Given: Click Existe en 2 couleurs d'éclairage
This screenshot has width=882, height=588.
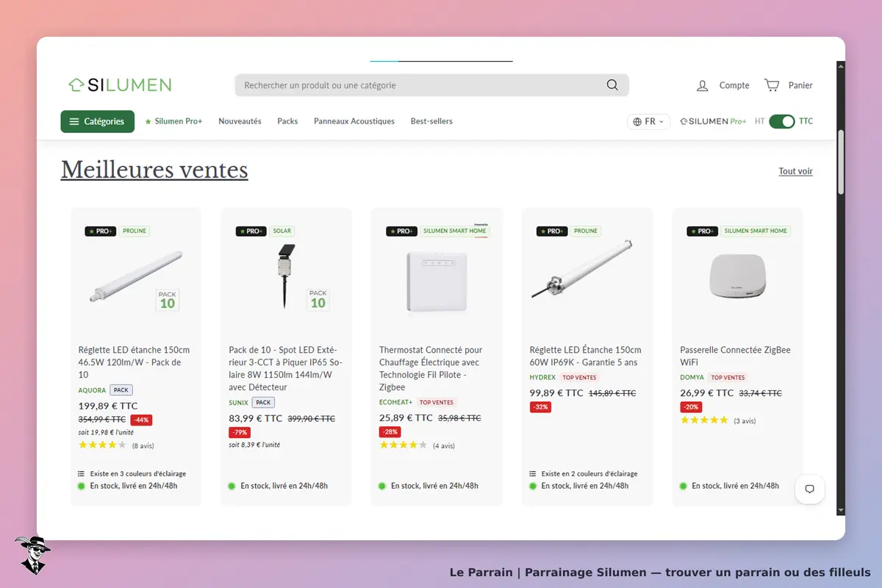Looking at the screenshot, I should pyautogui.click(x=584, y=474).
